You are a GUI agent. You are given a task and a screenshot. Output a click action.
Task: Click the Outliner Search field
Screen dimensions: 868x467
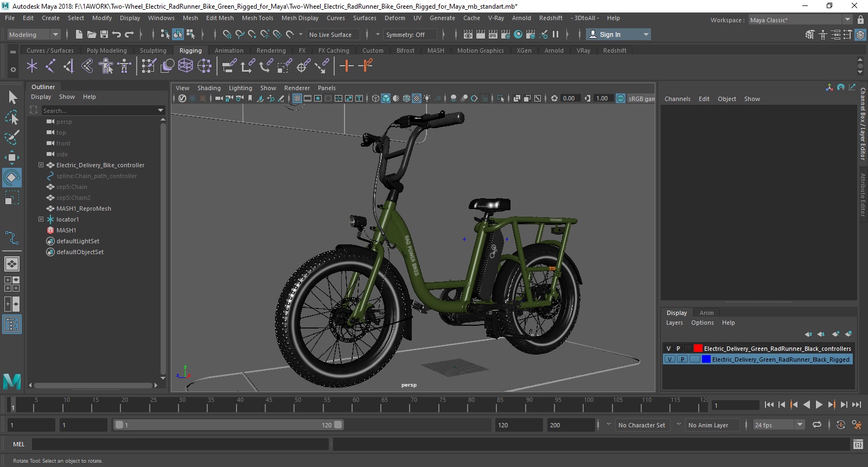[x=99, y=110]
